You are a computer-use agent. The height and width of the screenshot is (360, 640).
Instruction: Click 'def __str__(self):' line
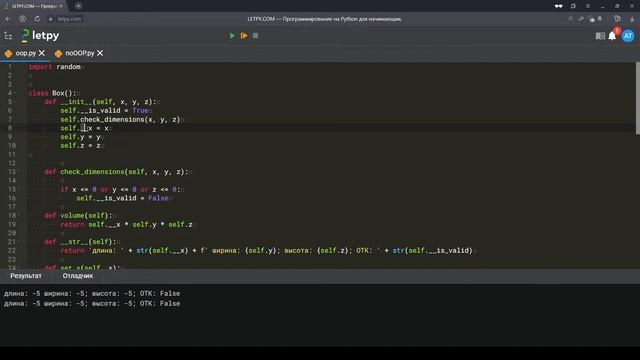tap(80, 242)
